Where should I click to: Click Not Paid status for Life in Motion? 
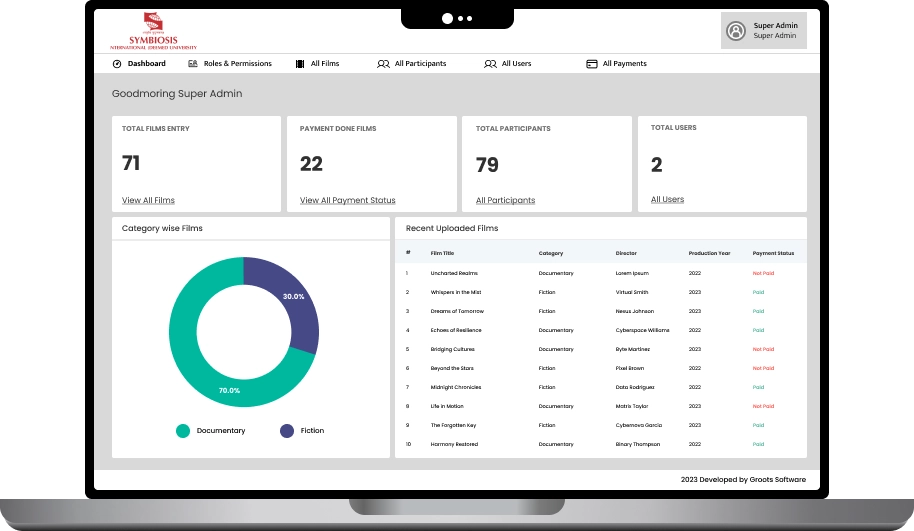tap(763, 406)
